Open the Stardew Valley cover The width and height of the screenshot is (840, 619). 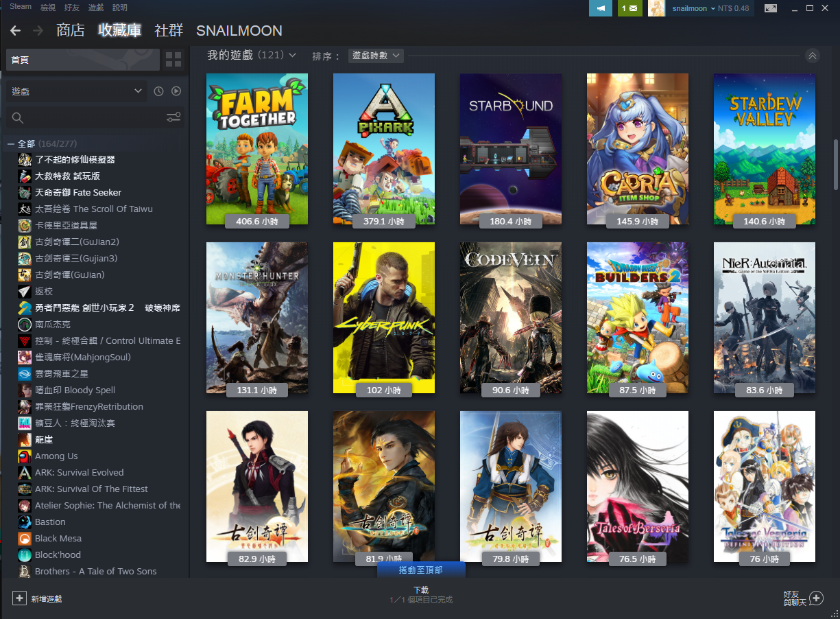pos(765,149)
